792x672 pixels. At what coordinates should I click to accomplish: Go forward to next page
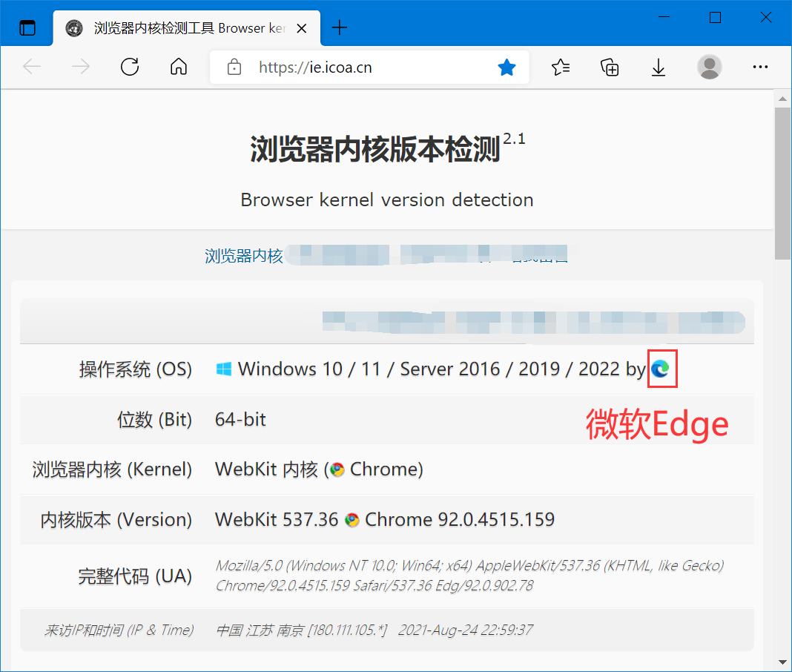coord(81,67)
